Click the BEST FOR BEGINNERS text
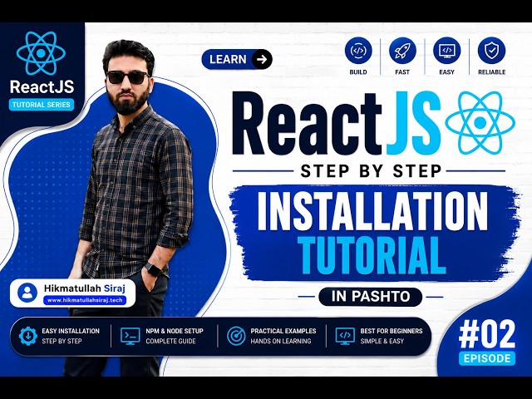 coord(392,331)
